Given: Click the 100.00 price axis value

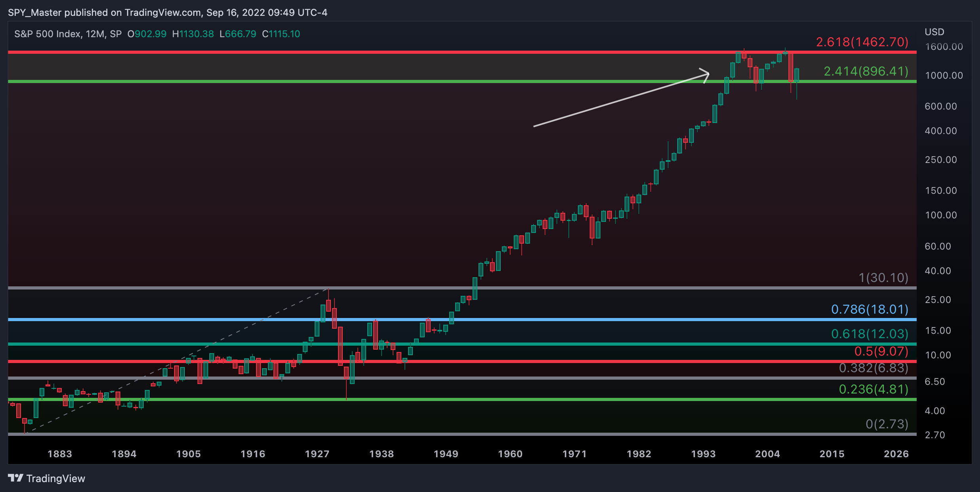Looking at the screenshot, I should pyautogui.click(x=941, y=215).
